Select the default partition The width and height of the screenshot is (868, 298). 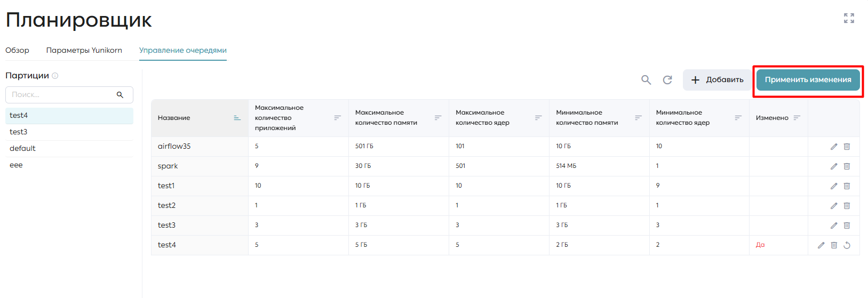(69, 149)
